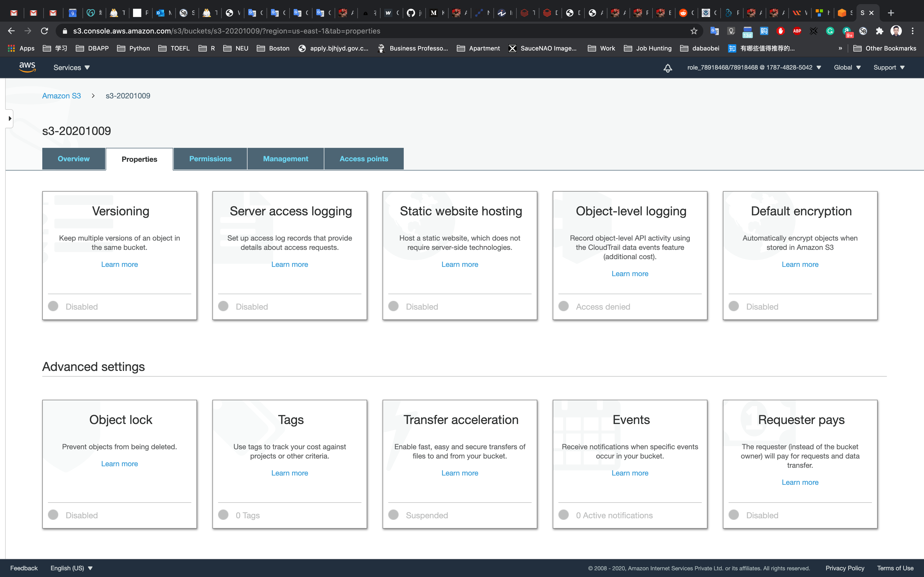Open the Chrome extensions puzzle icon

click(879, 31)
